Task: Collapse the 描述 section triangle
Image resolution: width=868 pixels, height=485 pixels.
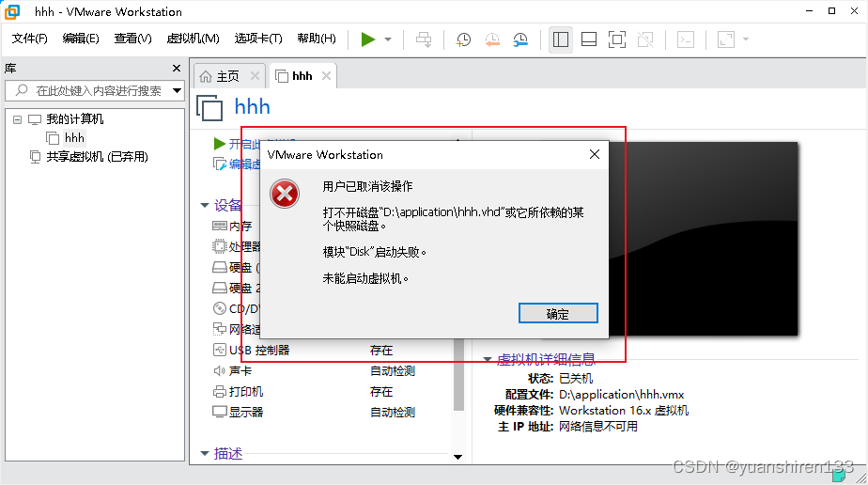Action: click(205, 453)
